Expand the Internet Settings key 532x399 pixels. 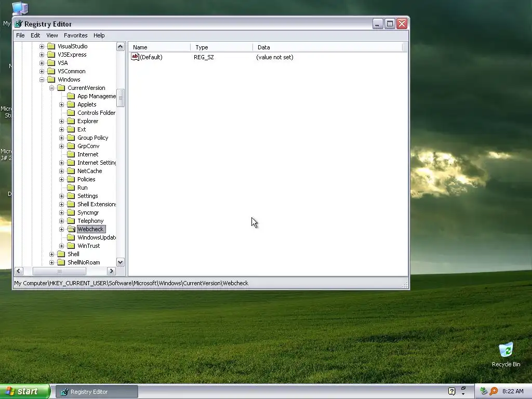click(61, 163)
